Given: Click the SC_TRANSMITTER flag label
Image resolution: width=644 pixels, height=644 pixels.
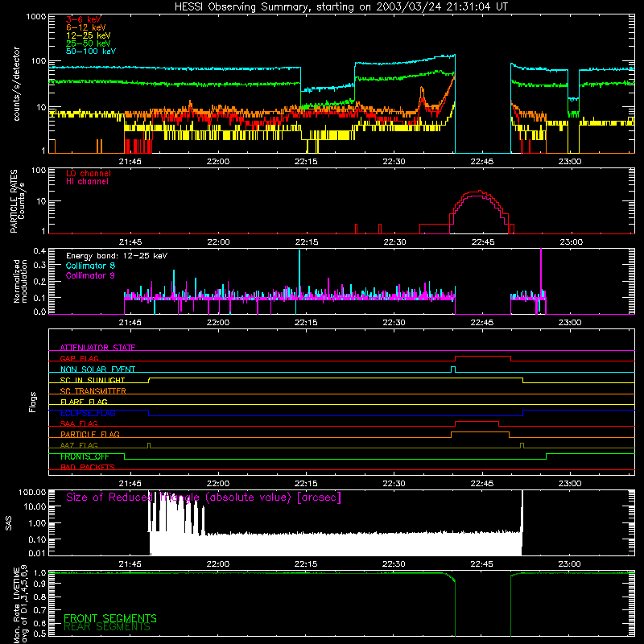Looking at the screenshot, I should coord(93,390).
